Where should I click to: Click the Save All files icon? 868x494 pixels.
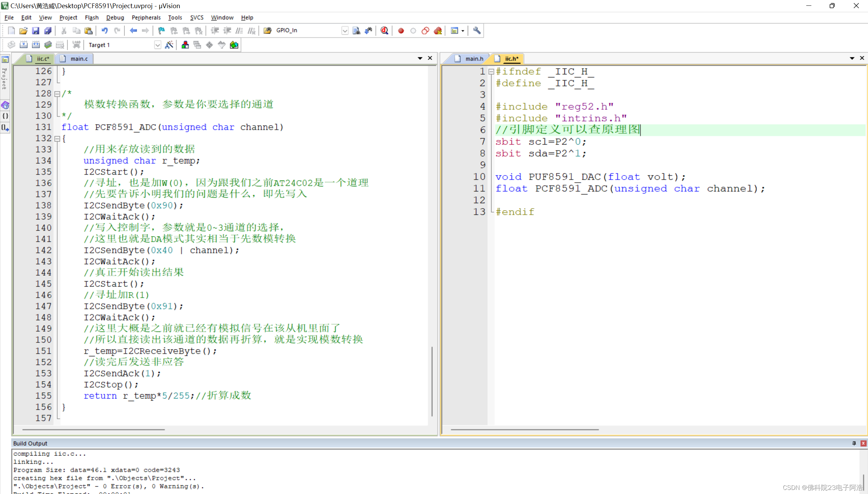click(48, 31)
